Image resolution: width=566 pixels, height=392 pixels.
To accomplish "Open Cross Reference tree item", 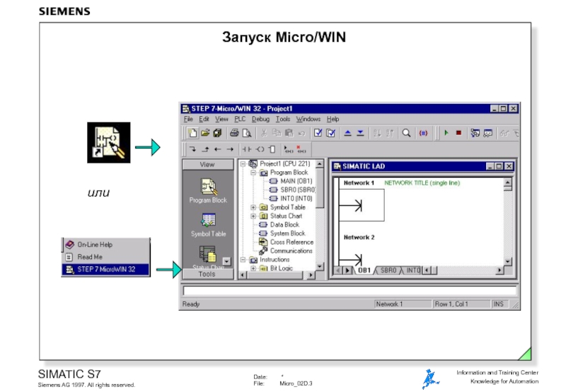I will click(x=287, y=242).
